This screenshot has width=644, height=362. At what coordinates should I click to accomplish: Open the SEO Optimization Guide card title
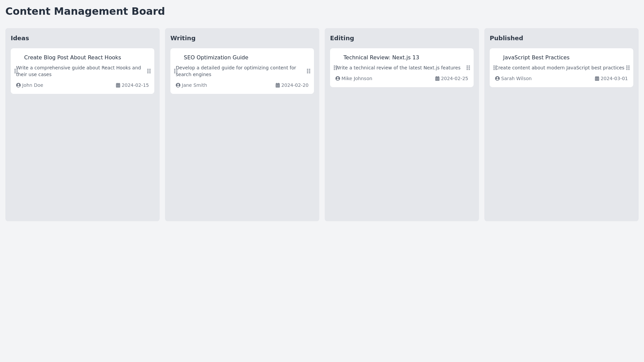(x=216, y=58)
